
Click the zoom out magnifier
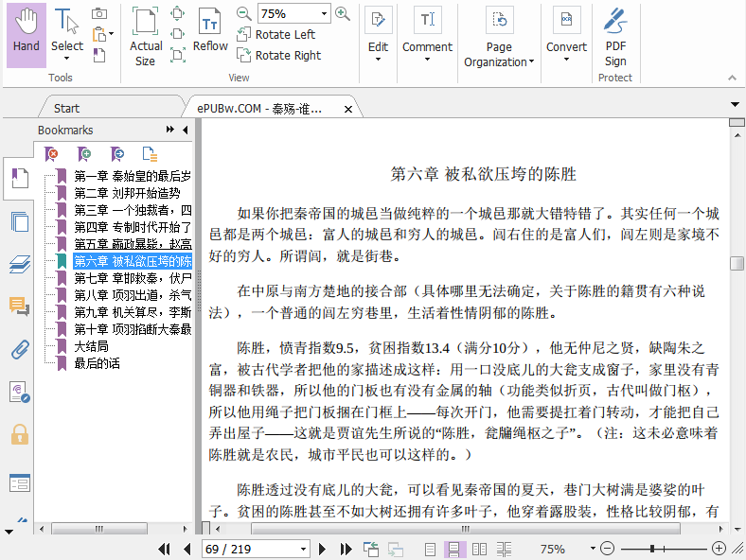point(243,13)
